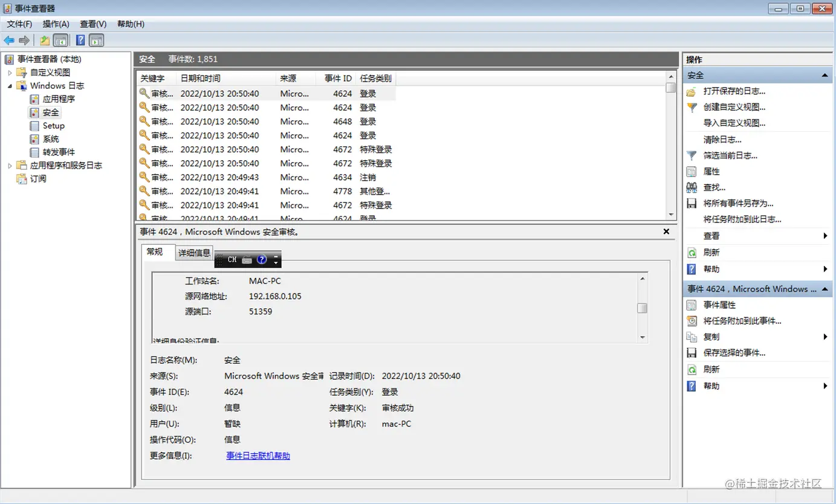Screen dimensions: 836x504
Task: Open the 操作(A) menu
Action: click(56, 24)
